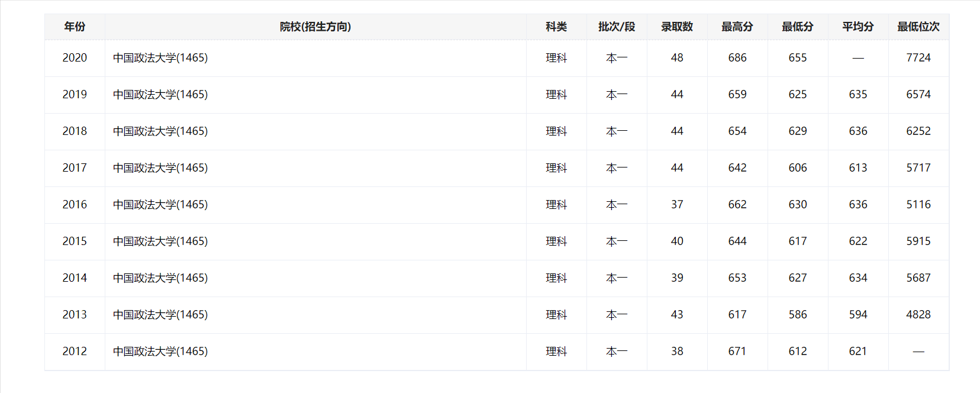Click the 年份 column header

click(75, 27)
